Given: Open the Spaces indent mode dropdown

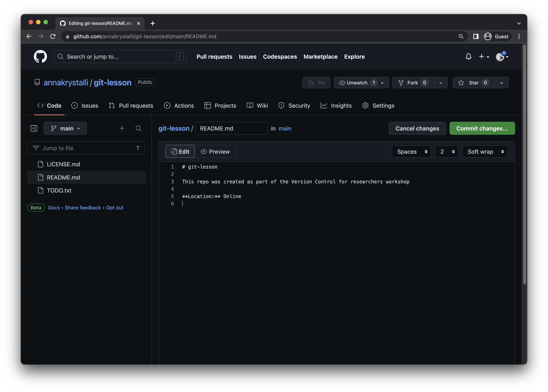Looking at the screenshot, I should click(411, 151).
